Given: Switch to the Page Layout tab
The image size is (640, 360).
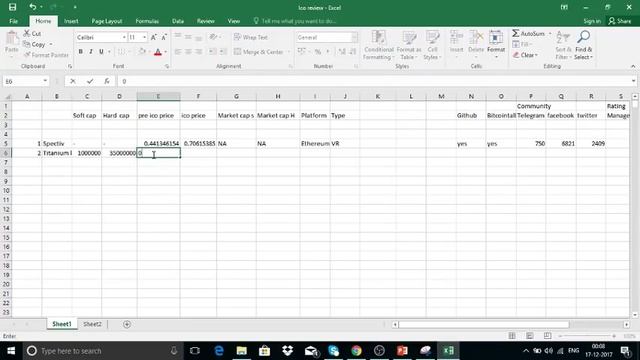Looking at the screenshot, I should [x=107, y=21].
